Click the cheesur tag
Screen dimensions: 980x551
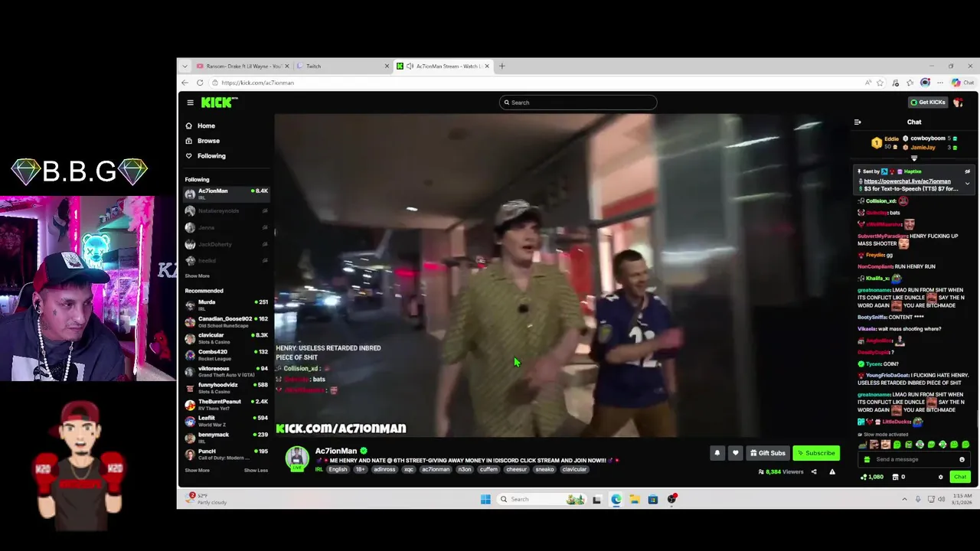coord(516,470)
